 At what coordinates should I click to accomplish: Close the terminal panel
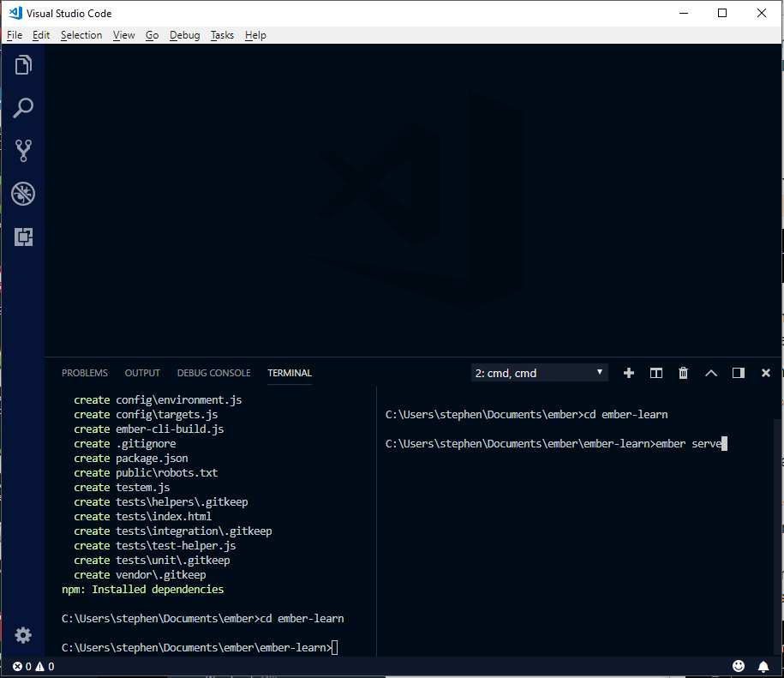coord(765,373)
